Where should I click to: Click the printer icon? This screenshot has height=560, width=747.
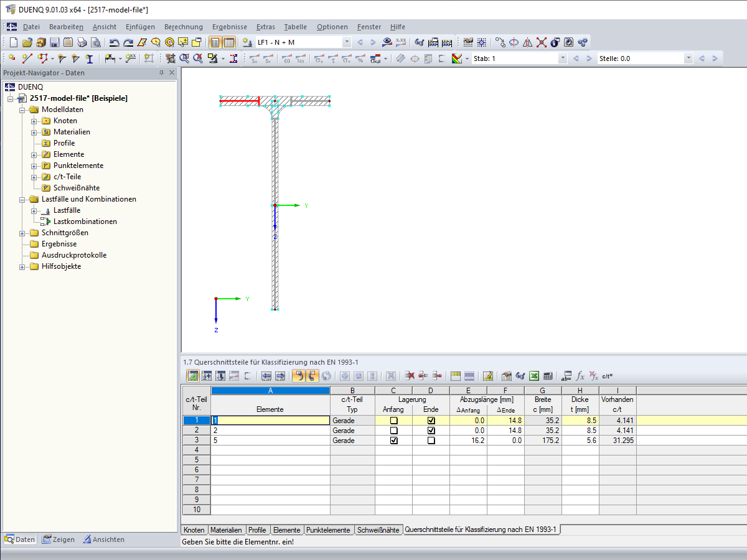pyautogui.click(x=82, y=42)
